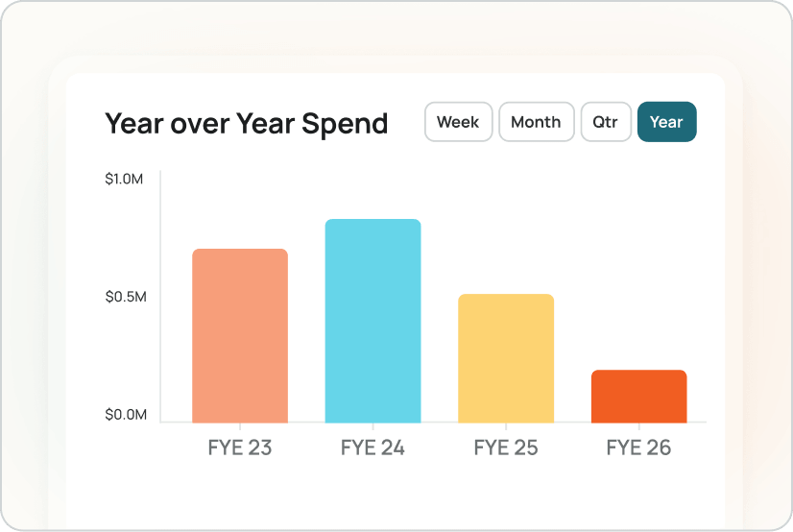Click the $1.0M axis label
793x532 pixels.
[126, 179]
